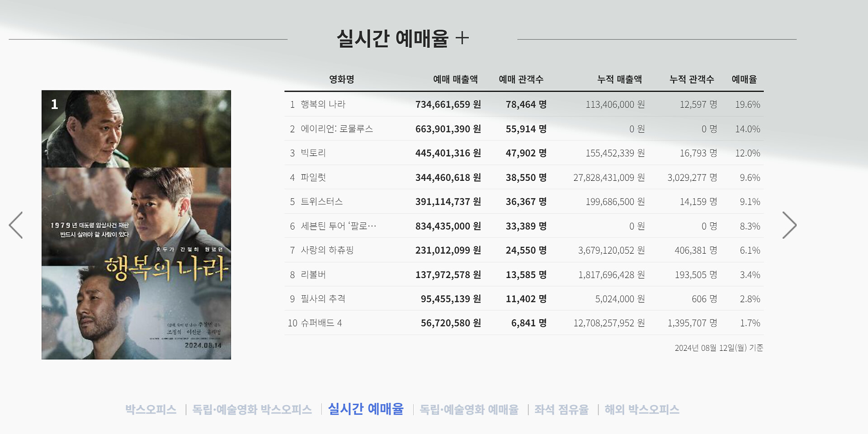Open more via plus icon beside 실시간 예매율
The width and height of the screenshot is (868, 434).
(462, 38)
